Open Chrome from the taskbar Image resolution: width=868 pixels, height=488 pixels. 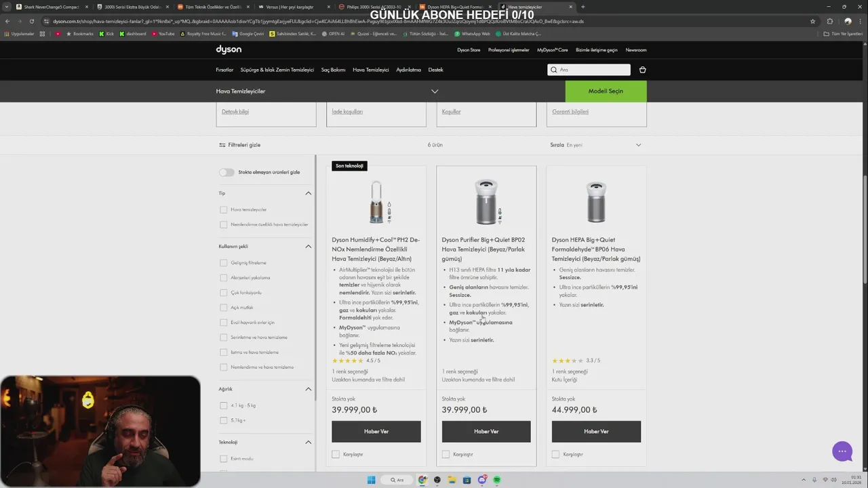[x=422, y=480]
